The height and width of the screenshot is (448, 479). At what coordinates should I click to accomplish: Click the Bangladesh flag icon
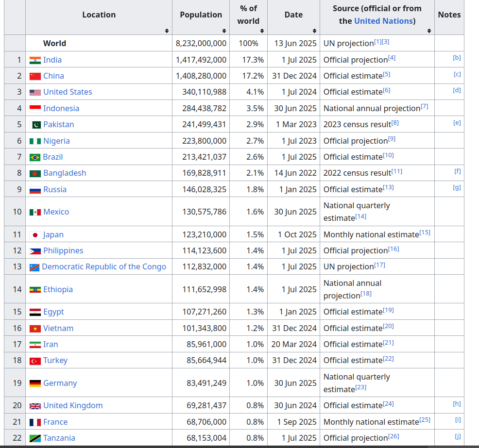click(x=35, y=174)
